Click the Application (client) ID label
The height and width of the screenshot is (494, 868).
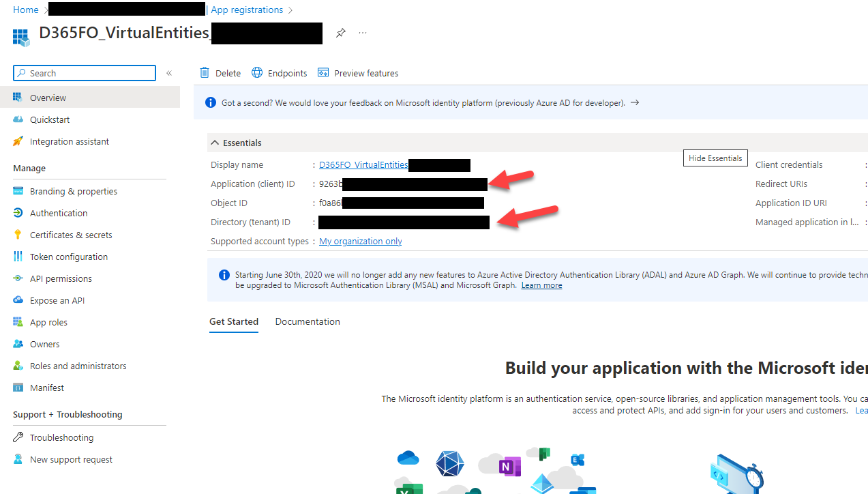point(253,184)
